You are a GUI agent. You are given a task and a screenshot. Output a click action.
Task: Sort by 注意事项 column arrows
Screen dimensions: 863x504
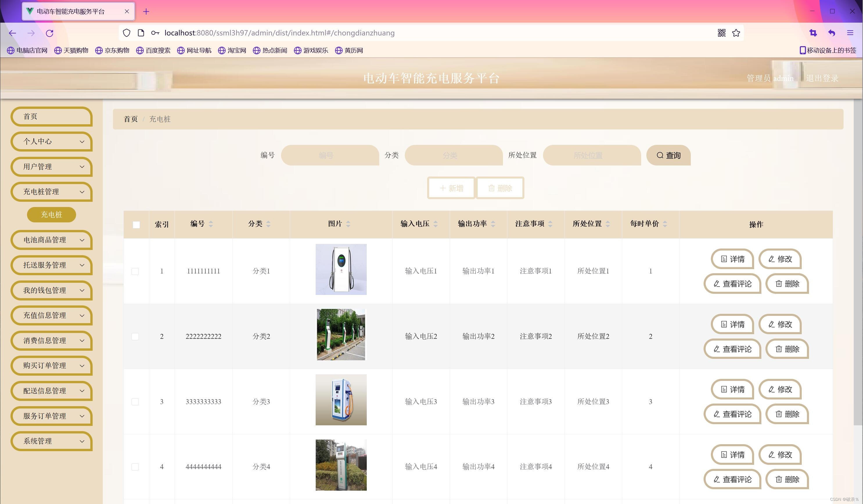coord(550,224)
